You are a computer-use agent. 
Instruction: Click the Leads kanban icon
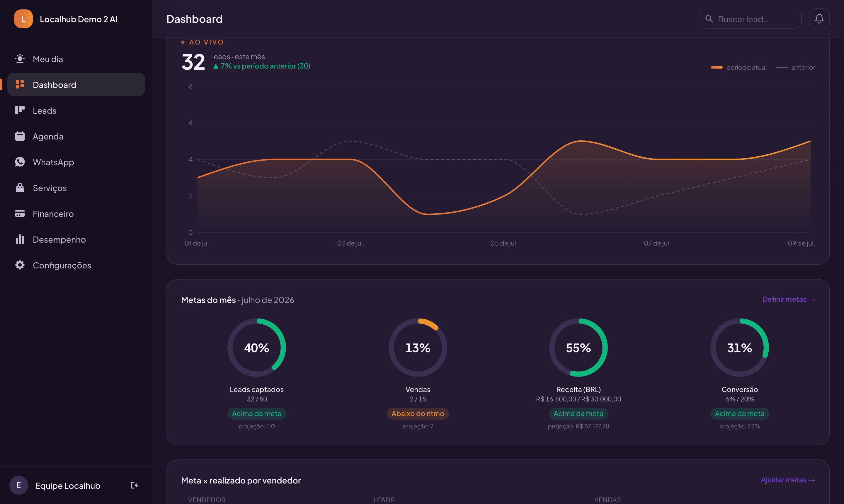[x=20, y=110]
